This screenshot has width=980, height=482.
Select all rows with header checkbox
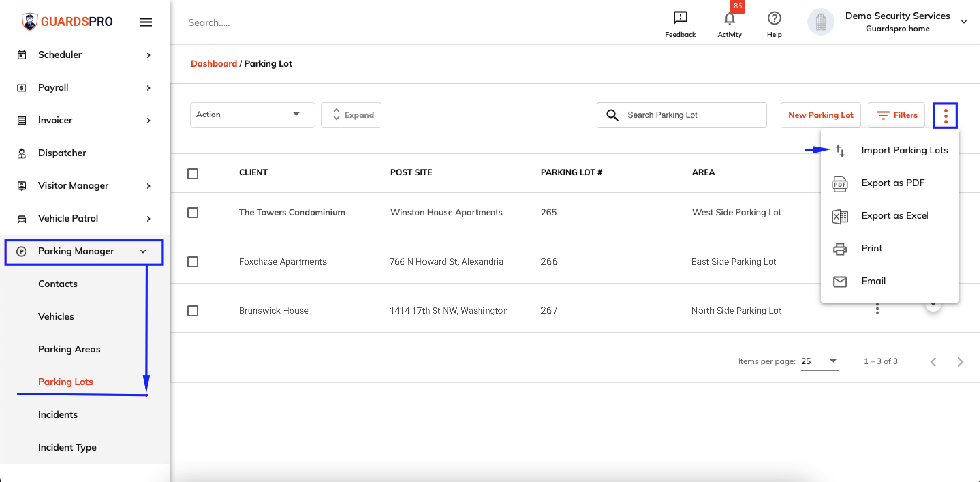[193, 174]
